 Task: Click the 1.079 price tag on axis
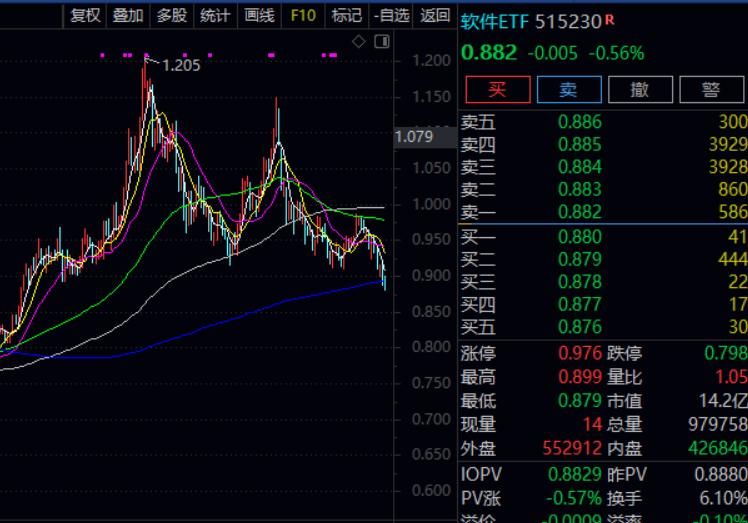pos(414,136)
